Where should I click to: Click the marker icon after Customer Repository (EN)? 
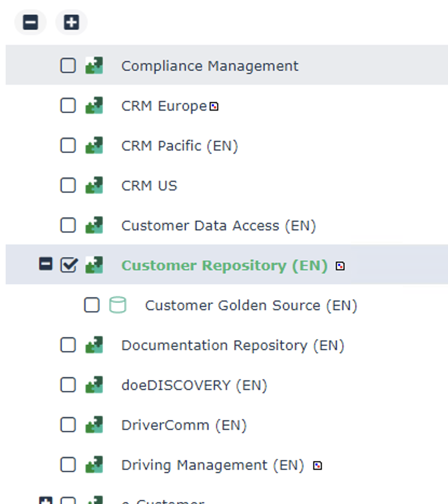point(340,266)
